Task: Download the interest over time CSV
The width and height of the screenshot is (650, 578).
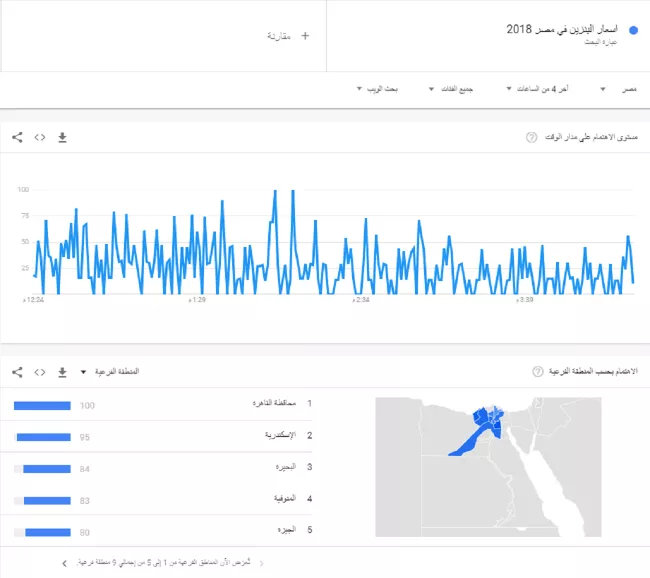Action: (62, 137)
